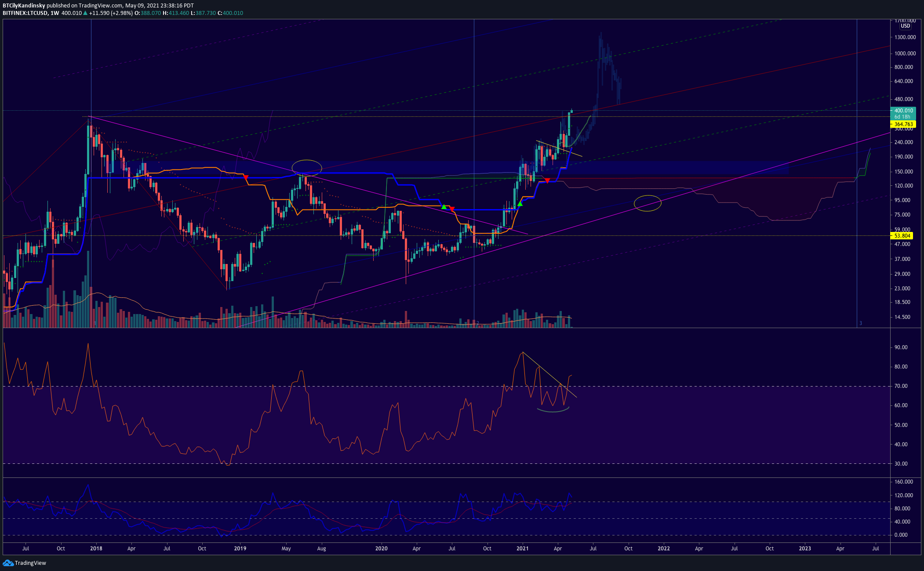Click the RSI 50.00 scale label

pos(901,425)
